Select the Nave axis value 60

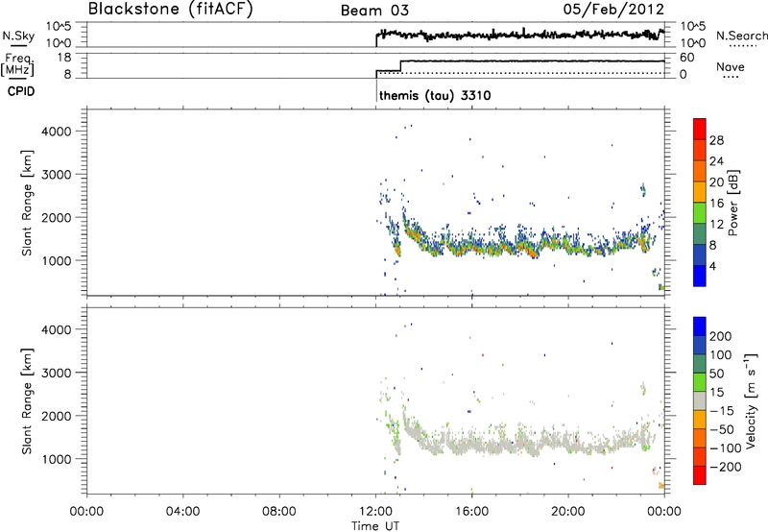(686, 58)
